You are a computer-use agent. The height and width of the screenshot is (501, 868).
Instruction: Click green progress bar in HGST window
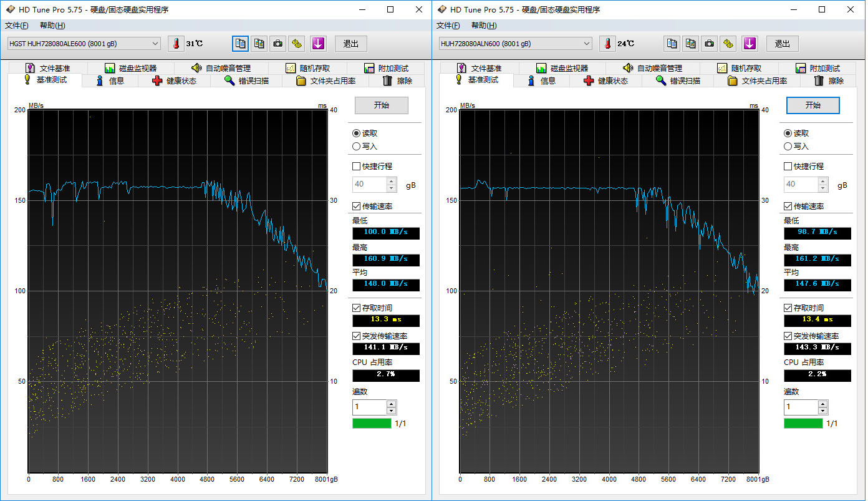click(x=372, y=424)
